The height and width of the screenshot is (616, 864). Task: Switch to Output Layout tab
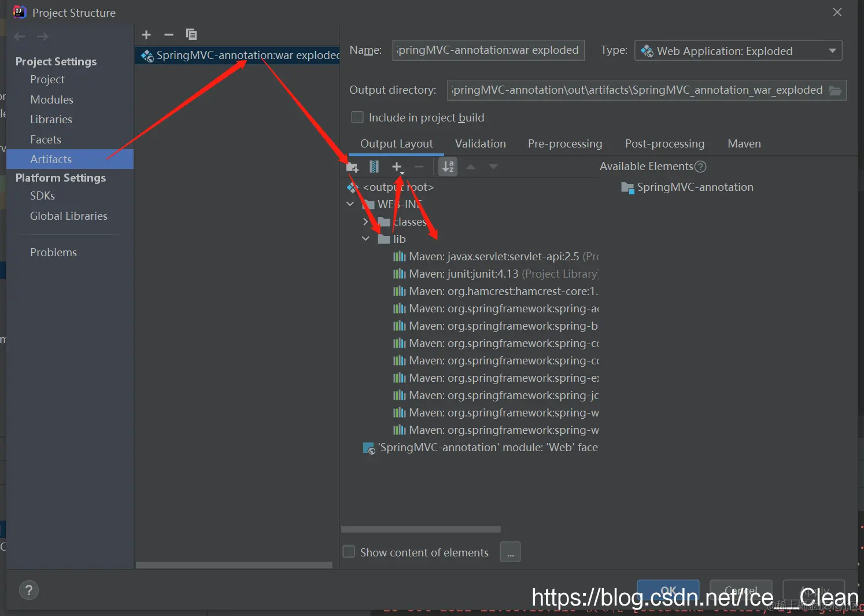397,144
